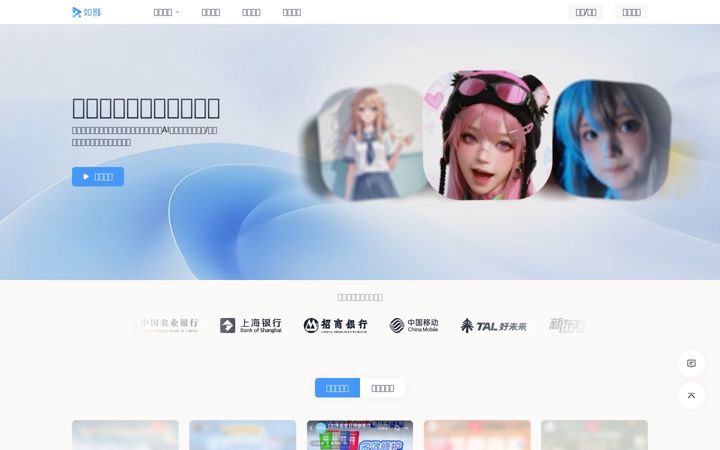This screenshot has height=450, width=720.
Task: Click the TAL 好未来 logo
Action: tap(493, 326)
